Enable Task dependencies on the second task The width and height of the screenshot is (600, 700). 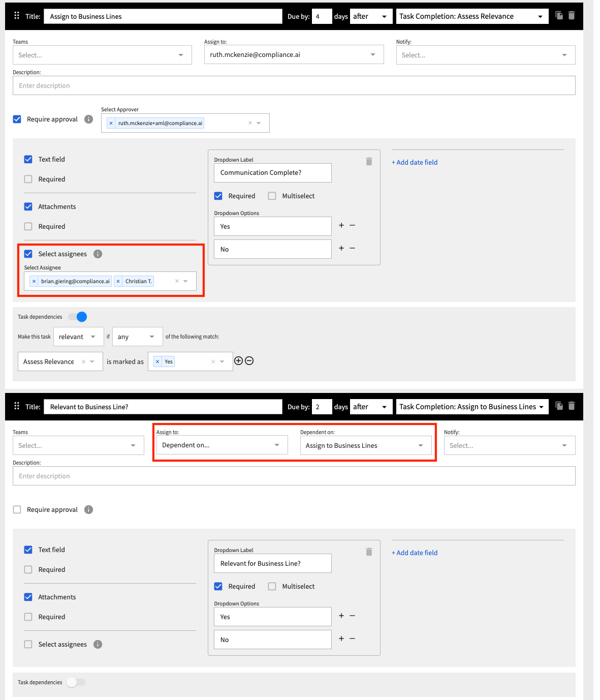coord(76,682)
